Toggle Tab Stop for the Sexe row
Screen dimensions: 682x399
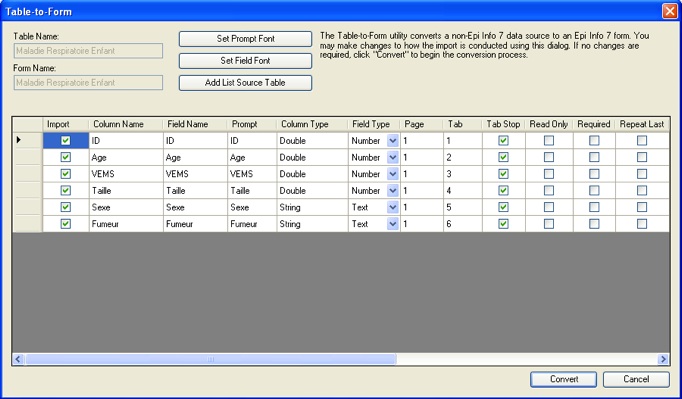503,207
